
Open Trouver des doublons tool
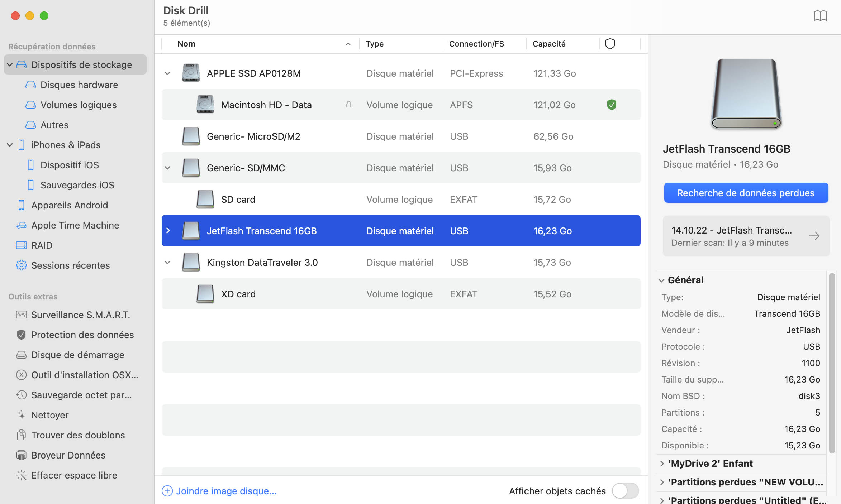[x=78, y=435]
